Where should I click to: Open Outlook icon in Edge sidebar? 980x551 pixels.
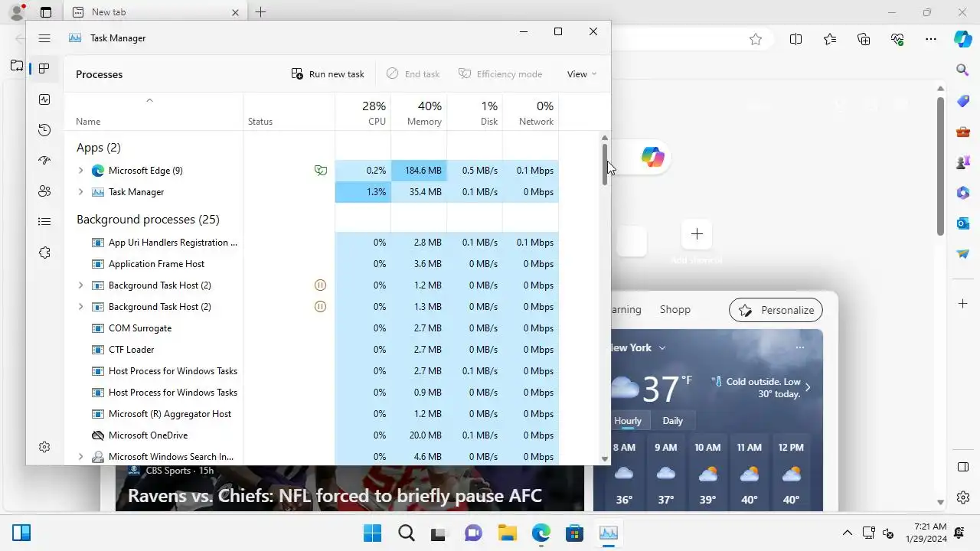coord(963,223)
